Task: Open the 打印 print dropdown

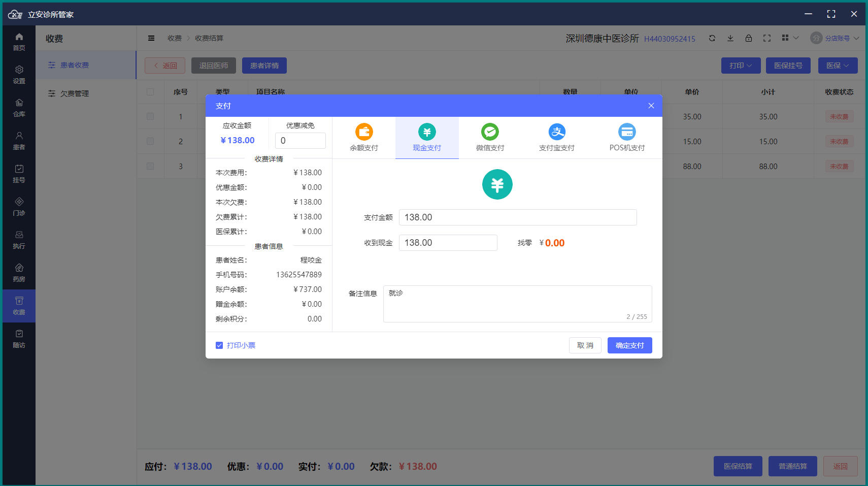Action: pyautogui.click(x=741, y=66)
